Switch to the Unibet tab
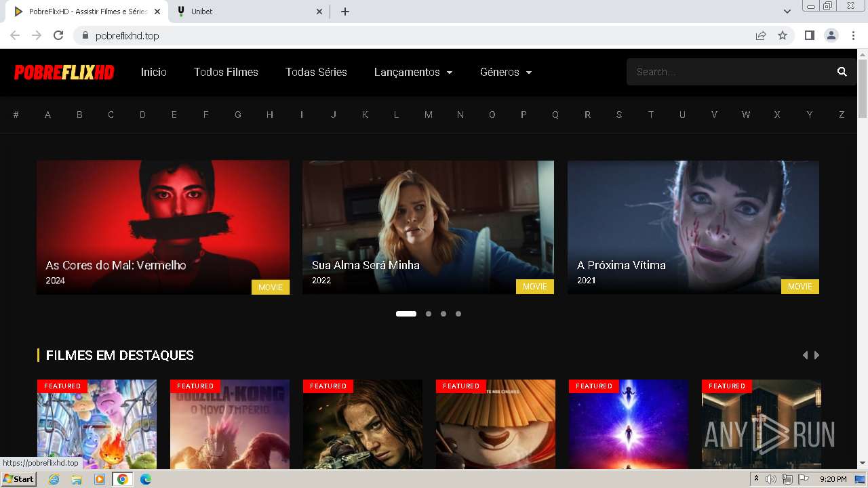This screenshot has width=868, height=488. pos(250,12)
